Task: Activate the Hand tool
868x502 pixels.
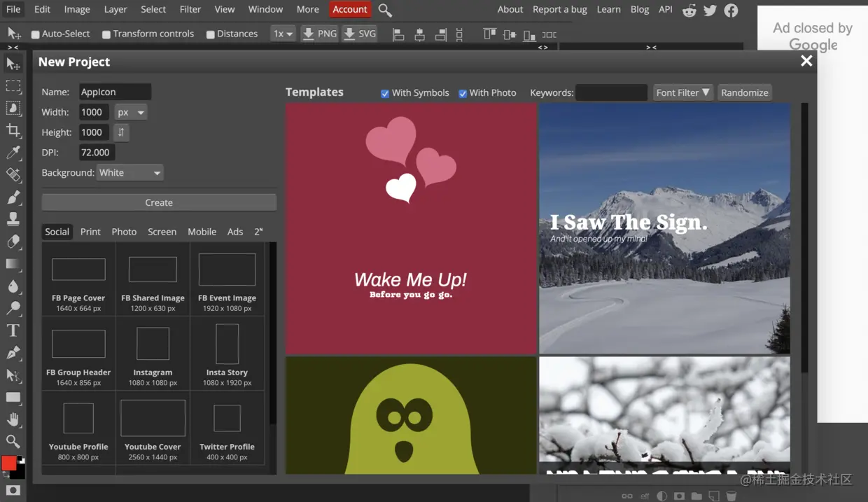Action: pos(13,419)
